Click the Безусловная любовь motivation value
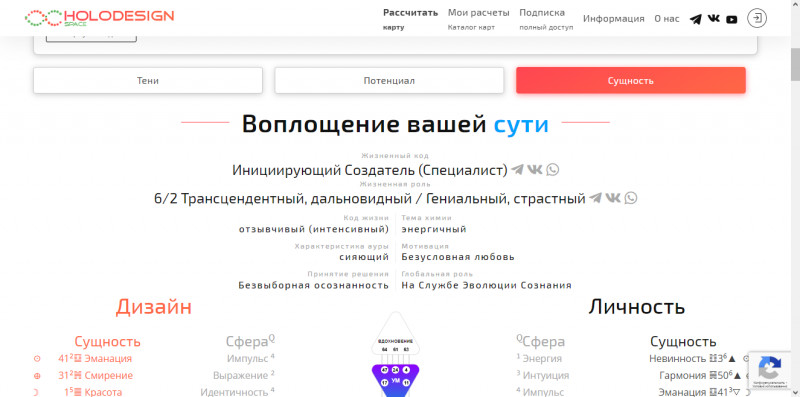The width and height of the screenshot is (800, 397). tap(458, 257)
